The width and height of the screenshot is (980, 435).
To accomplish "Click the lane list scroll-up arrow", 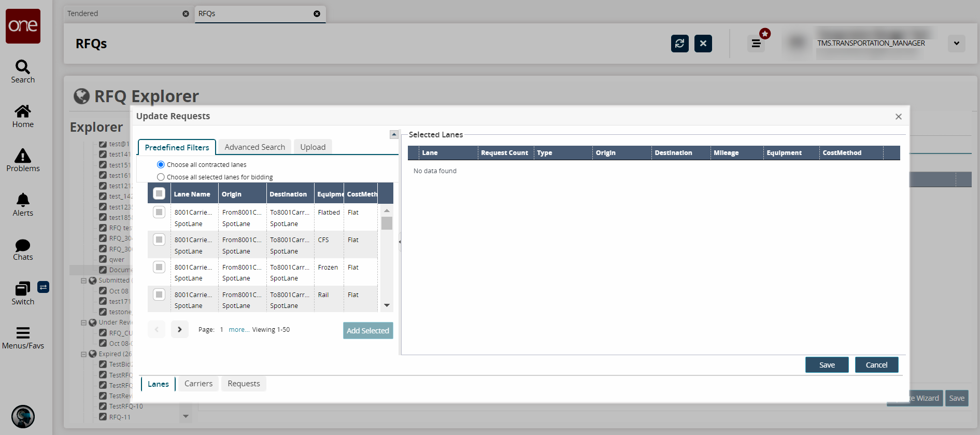I will (387, 211).
